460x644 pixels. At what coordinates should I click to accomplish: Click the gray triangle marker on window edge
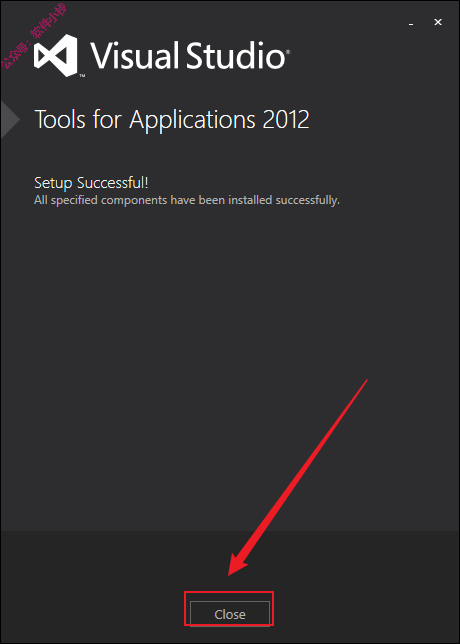point(10,120)
